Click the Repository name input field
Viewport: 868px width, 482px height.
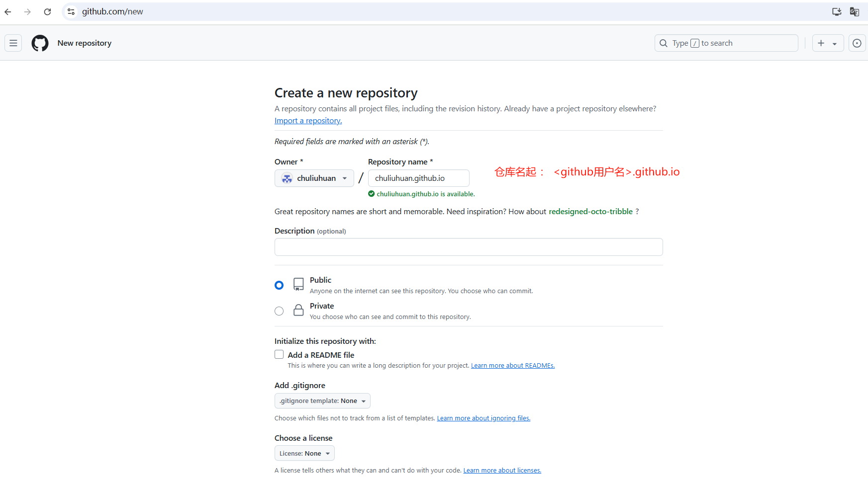(x=419, y=178)
